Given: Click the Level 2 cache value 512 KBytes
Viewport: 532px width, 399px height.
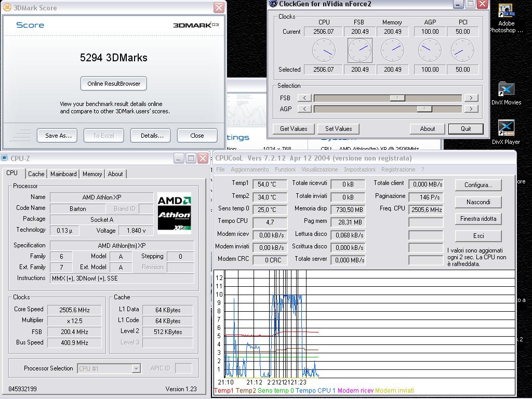Looking at the screenshot, I should [x=168, y=332].
